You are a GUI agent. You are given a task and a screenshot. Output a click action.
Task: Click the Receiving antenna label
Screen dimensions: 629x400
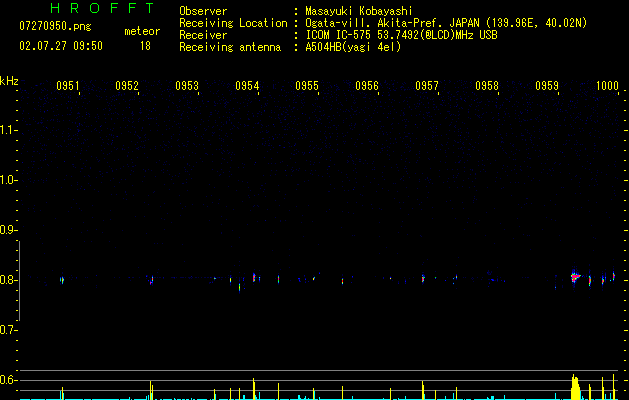[x=230, y=47]
